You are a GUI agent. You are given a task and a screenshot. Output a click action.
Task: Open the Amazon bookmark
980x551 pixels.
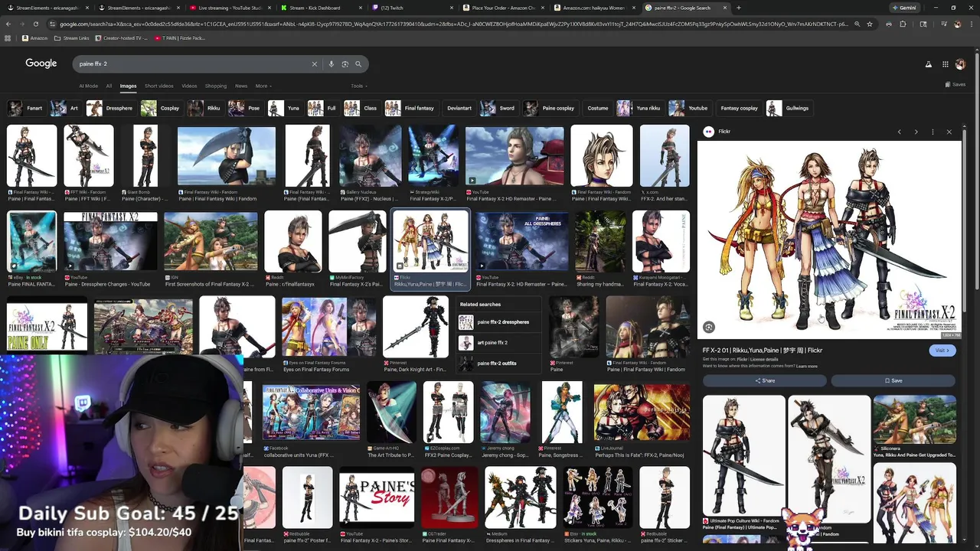(34, 38)
